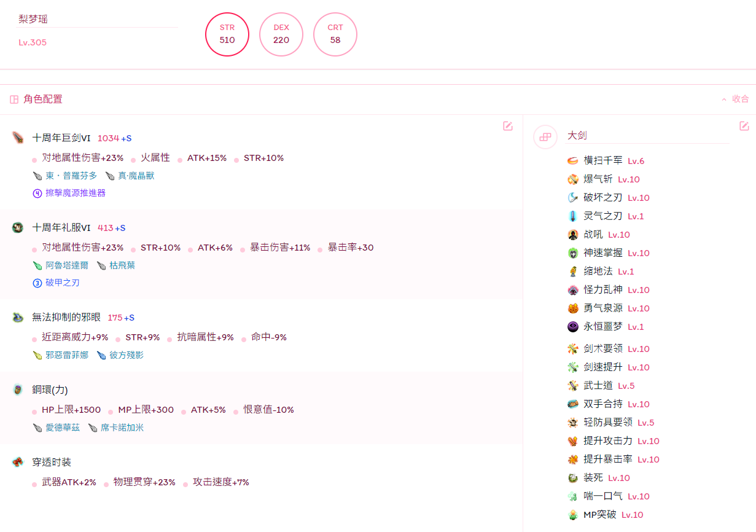Click the 175 +S refinement text

pos(121,318)
